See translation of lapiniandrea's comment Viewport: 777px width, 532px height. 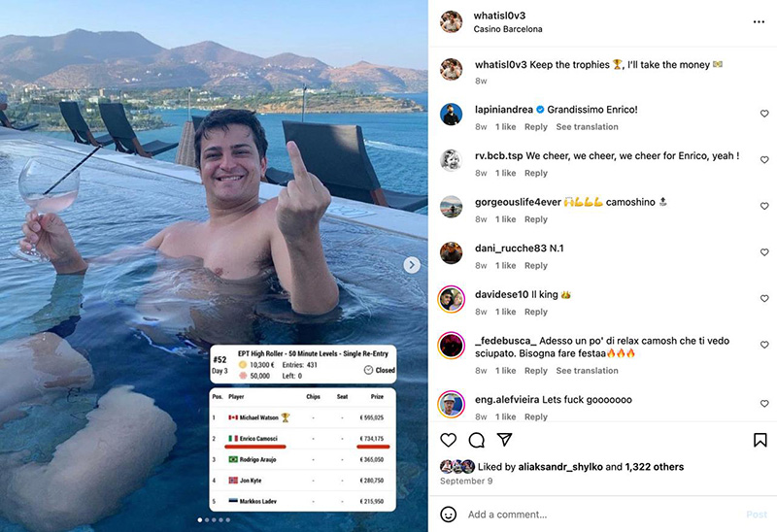point(587,127)
